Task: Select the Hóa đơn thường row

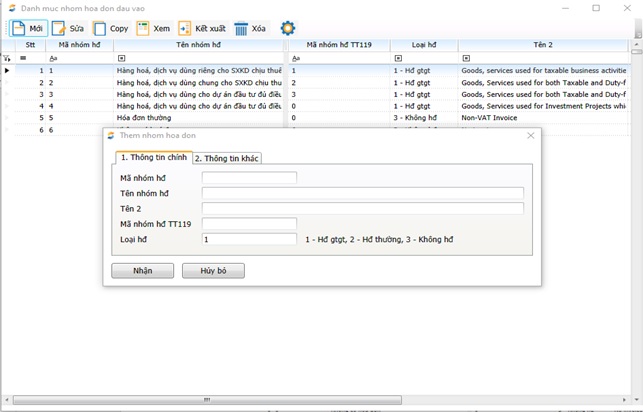Action: [x=144, y=117]
